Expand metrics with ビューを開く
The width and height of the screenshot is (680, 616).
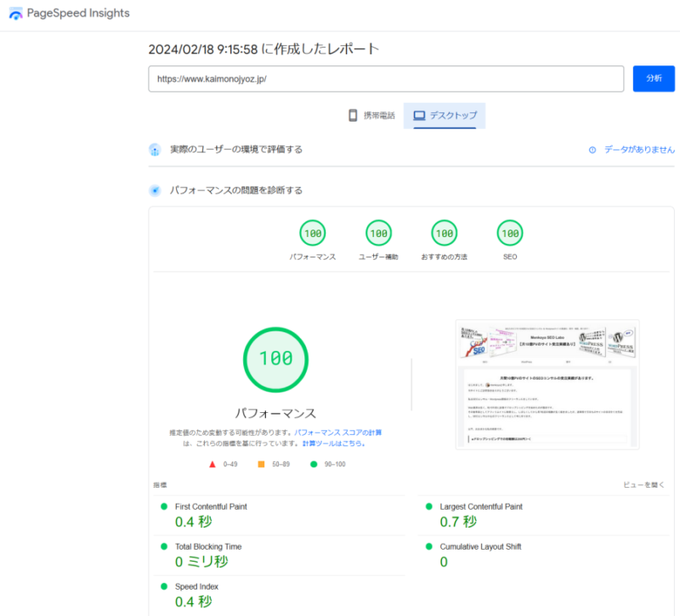(x=643, y=484)
